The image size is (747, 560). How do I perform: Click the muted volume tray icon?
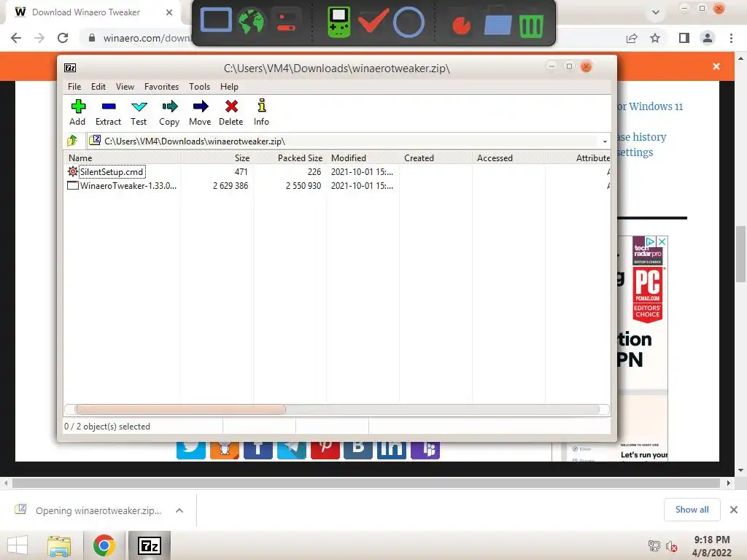coord(672,546)
